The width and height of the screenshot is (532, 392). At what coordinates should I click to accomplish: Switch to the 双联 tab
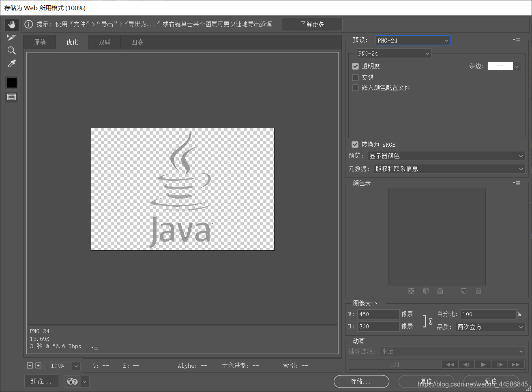[105, 42]
